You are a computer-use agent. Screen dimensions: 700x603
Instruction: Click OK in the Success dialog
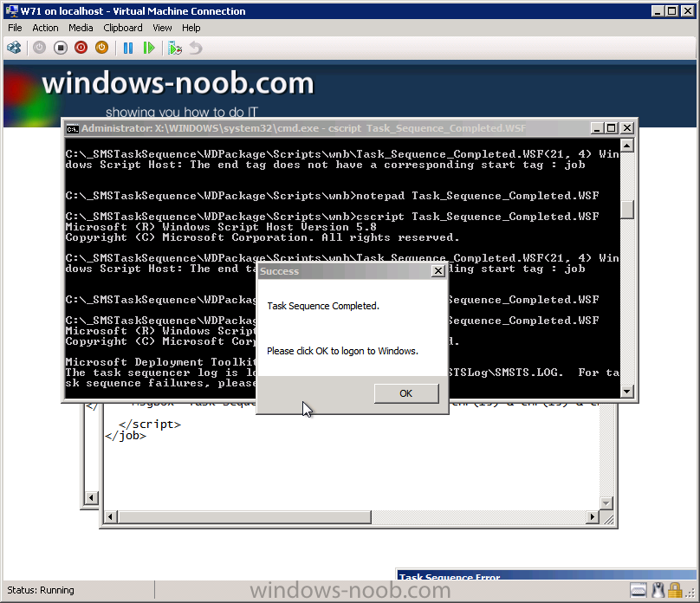pyautogui.click(x=406, y=393)
